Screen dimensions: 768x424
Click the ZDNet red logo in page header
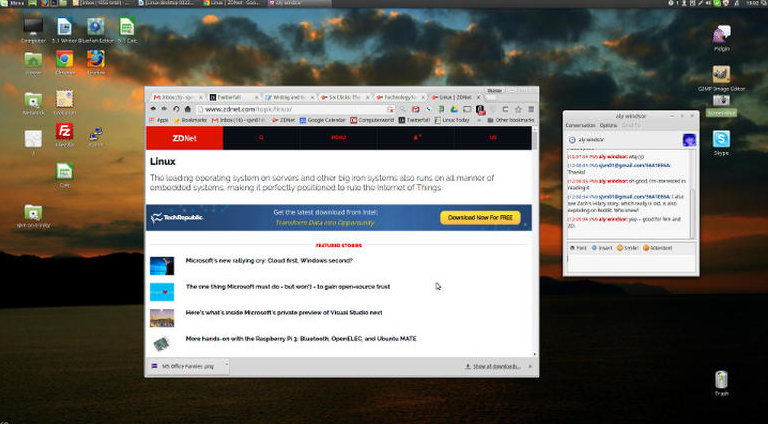185,138
